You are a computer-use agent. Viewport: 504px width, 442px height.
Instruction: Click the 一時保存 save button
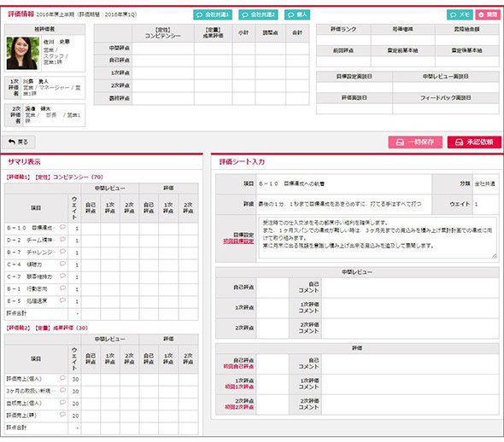pos(415,142)
